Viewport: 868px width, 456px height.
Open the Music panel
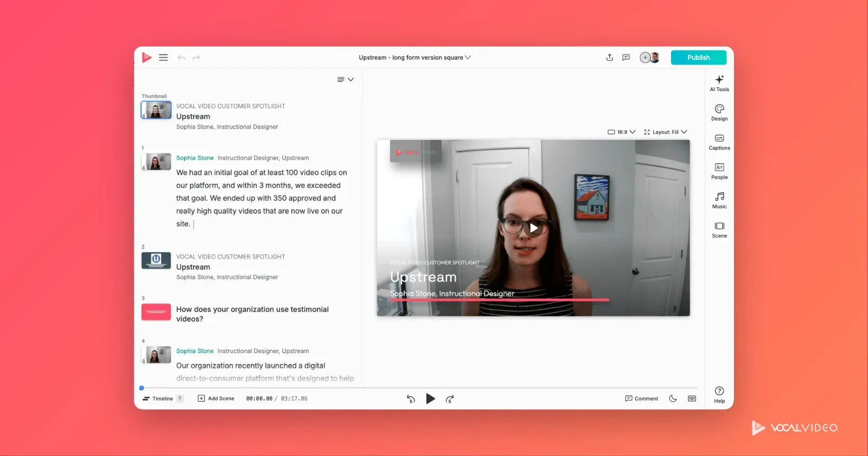(719, 200)
